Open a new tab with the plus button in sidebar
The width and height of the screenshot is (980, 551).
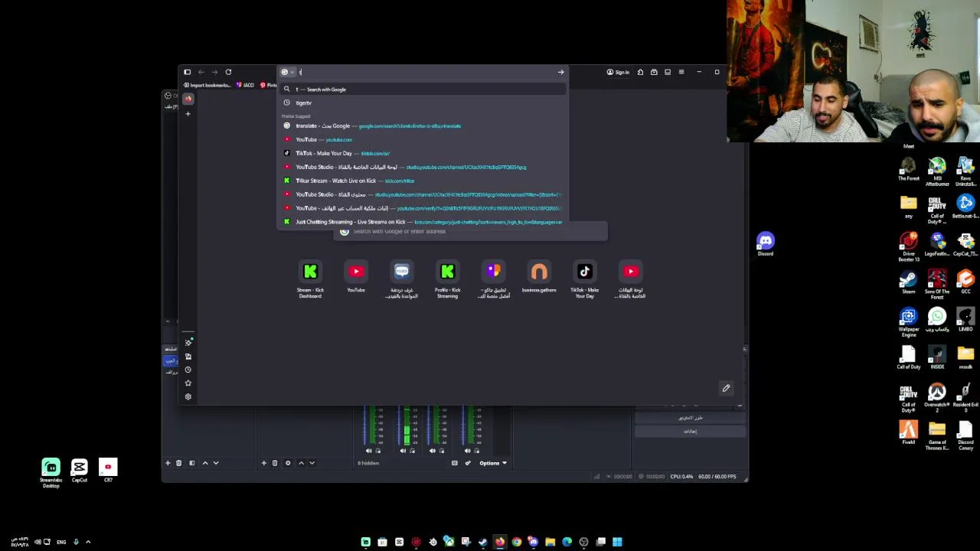tap(188, 114)
